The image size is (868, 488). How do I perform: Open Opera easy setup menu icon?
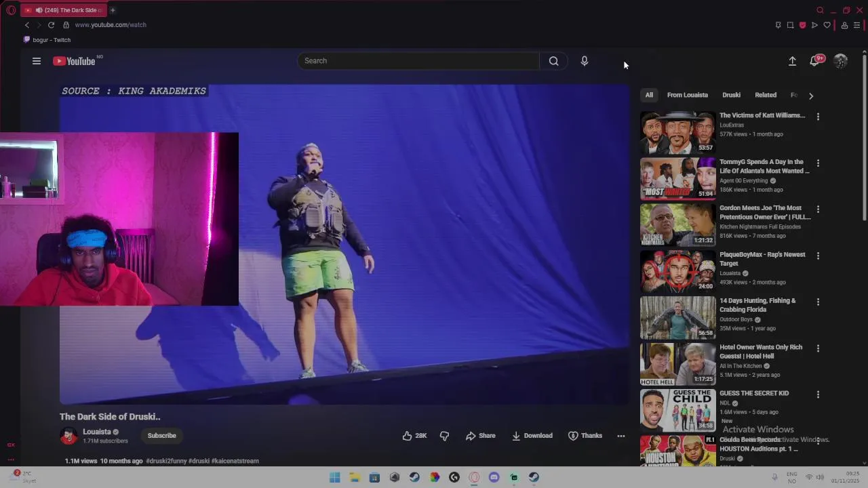coord(857,25)
